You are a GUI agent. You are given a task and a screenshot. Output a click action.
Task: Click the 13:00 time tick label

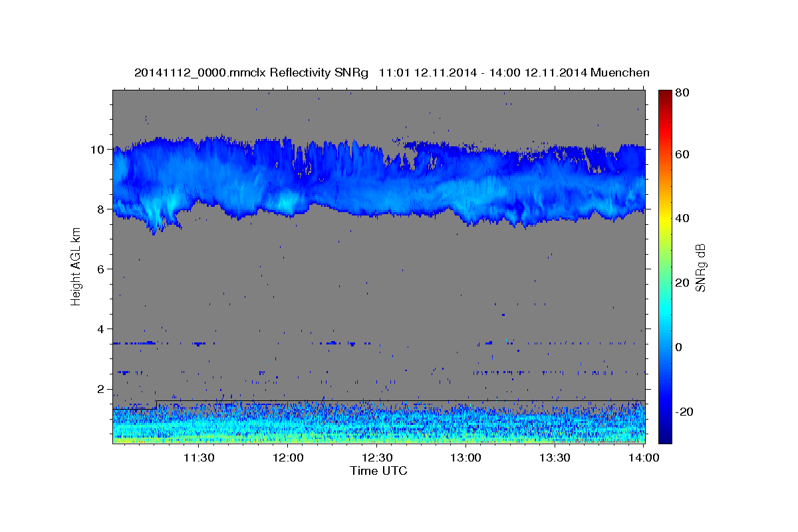(465, 458)
